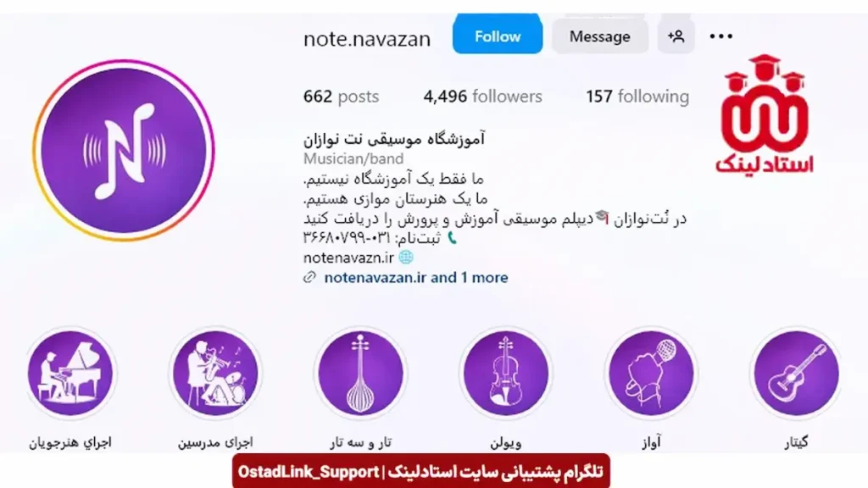The width and height of the screenshot is (868, 488).
Task: Open the violin highlight icon
Action: click(506, 373)
